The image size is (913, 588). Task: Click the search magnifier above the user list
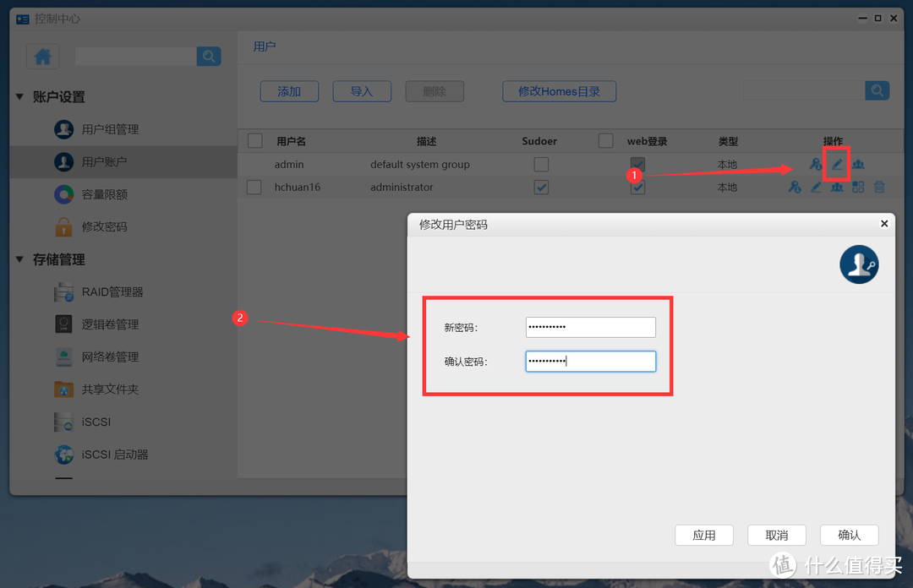[x=877, y=90]
